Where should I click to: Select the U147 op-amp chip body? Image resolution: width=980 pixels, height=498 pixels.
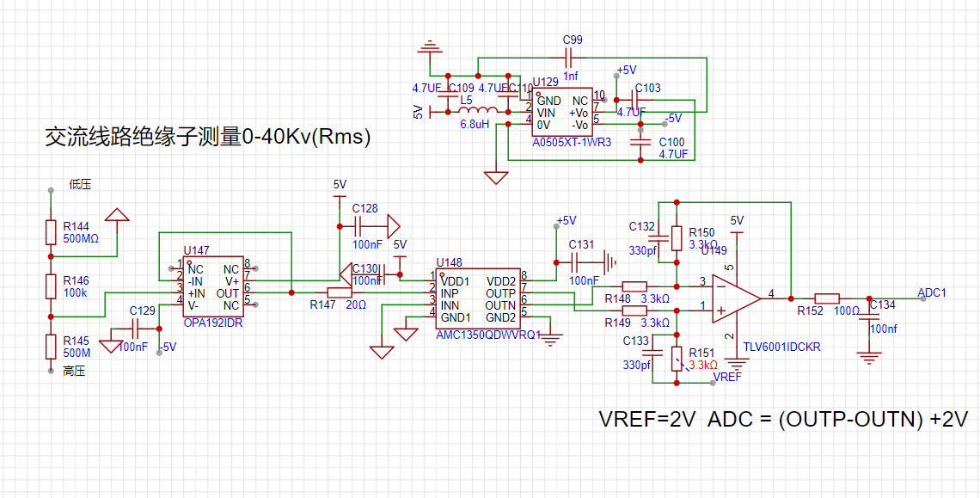click(x=214, y=286)
